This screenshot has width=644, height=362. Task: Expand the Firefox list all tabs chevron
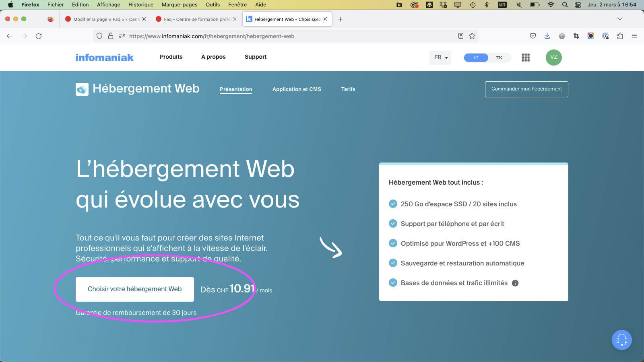[620, 19]
